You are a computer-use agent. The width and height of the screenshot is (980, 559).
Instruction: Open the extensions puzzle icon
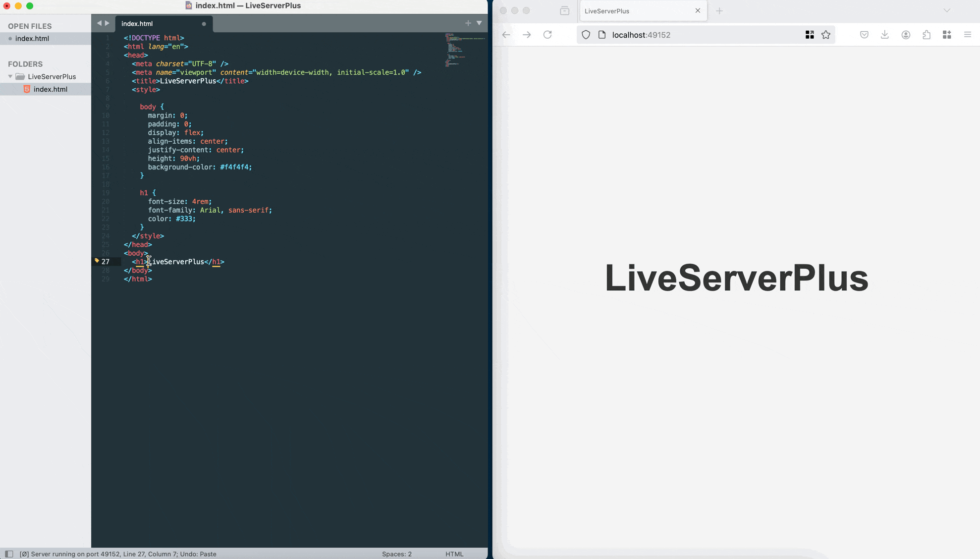click(926, 35)
